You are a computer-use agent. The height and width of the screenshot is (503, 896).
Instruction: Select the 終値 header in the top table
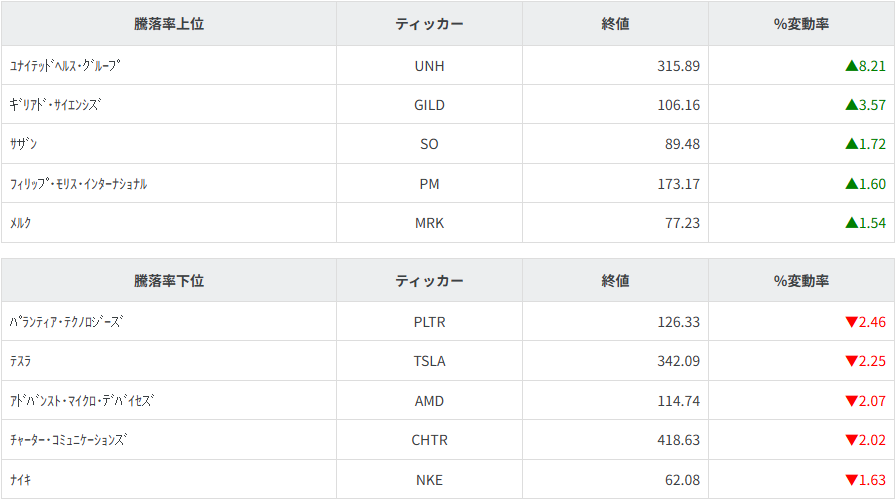tap(615, 24)
